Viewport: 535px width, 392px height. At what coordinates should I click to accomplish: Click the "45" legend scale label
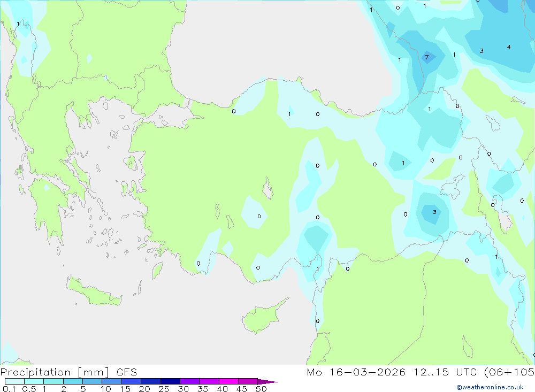[242, 389]
